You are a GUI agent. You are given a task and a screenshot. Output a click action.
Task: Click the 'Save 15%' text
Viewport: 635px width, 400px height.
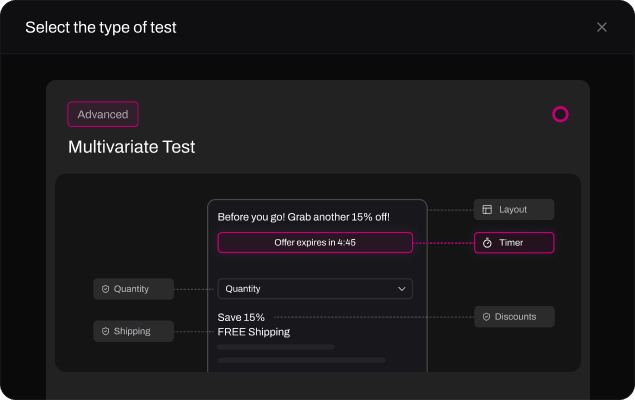pos(241,317)
